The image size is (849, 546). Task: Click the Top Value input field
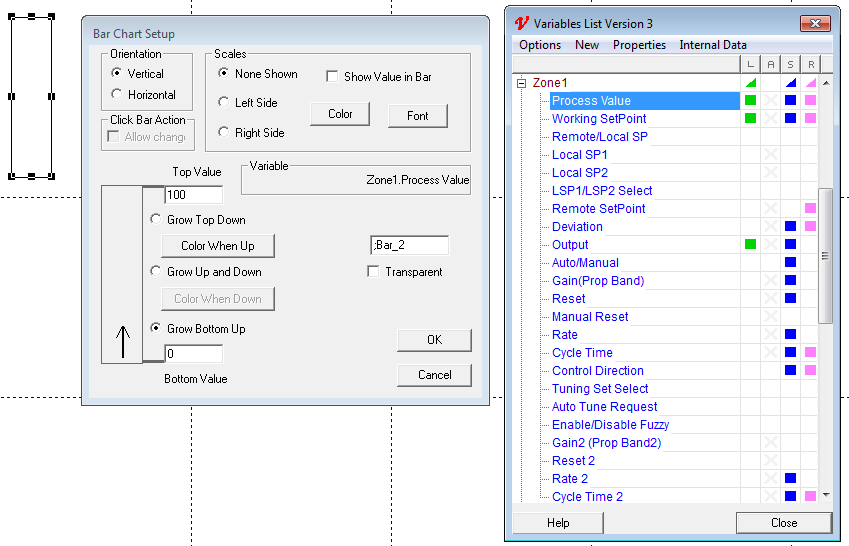[x=193, y=195]
